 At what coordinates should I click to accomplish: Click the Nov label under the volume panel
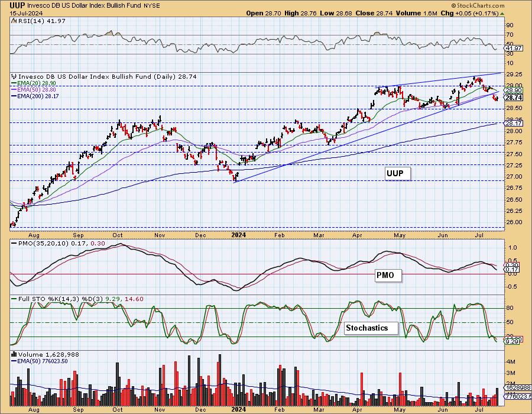pos(160,409)
